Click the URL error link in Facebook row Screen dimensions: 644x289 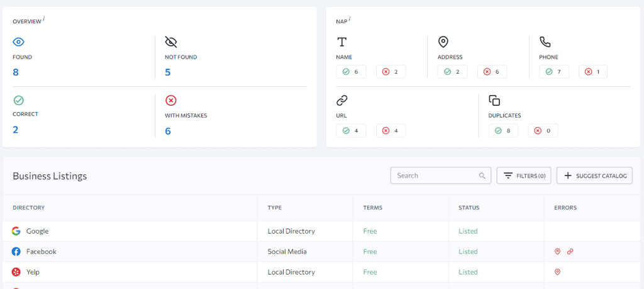(x=570, y=252)
